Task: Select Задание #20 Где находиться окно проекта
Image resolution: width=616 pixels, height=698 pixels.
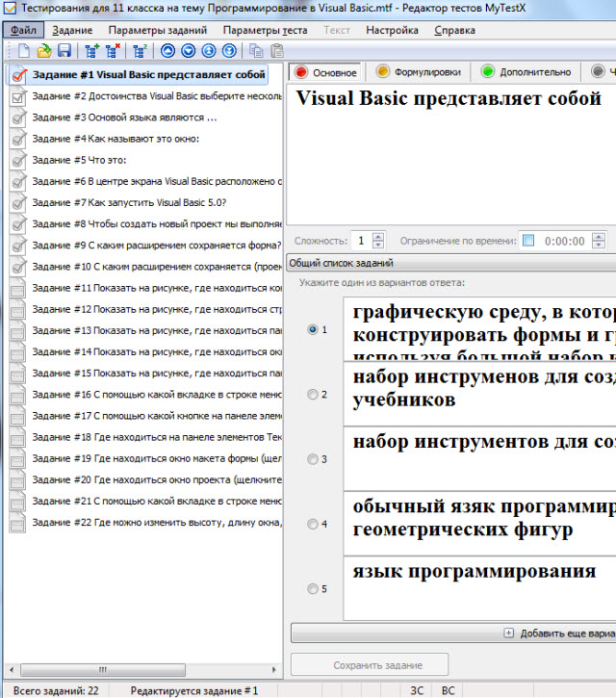Action: pos(157,479)
